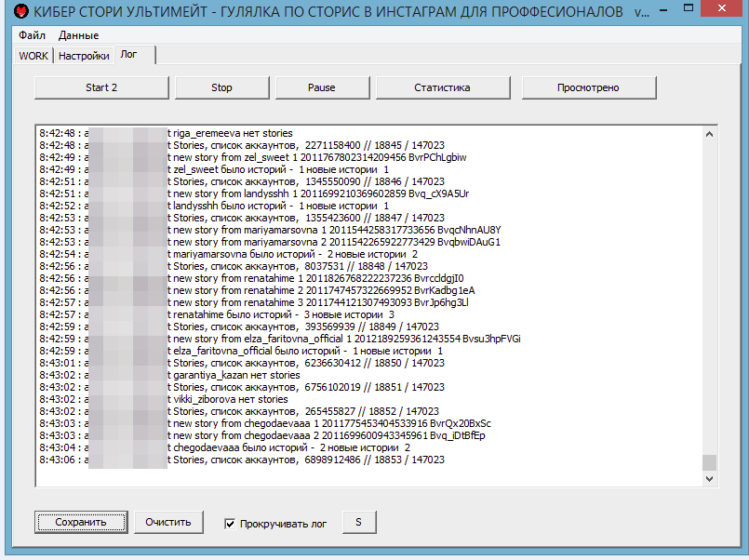Minimize the Кибер Стори window

[x=663, y=9]
